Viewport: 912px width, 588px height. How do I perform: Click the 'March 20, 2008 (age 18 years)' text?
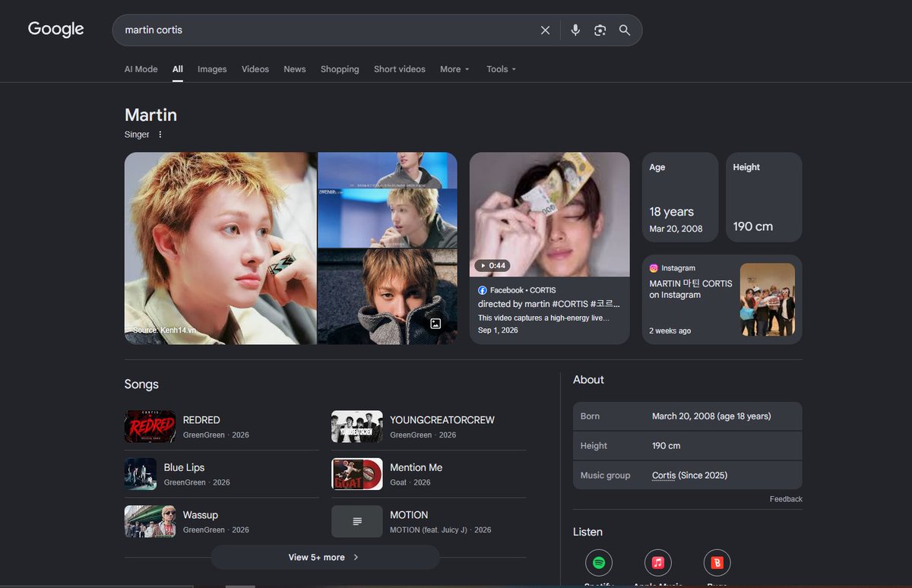(711, 416)
